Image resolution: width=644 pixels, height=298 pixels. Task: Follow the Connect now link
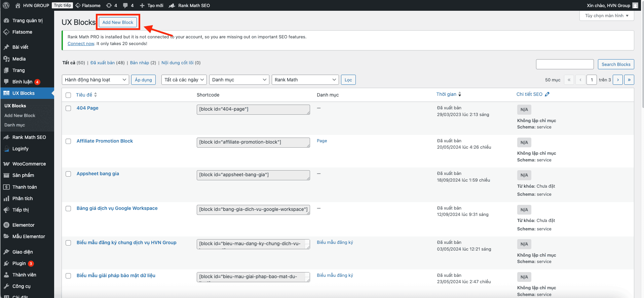pos(81,44)
